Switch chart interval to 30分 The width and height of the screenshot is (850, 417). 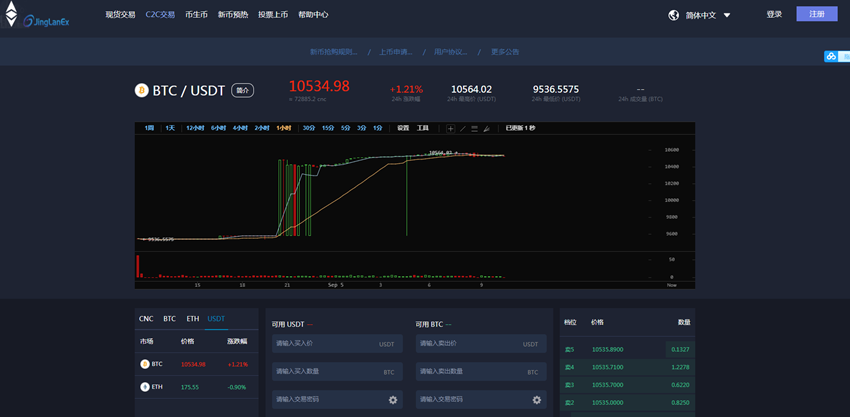[x=309, y=128]
